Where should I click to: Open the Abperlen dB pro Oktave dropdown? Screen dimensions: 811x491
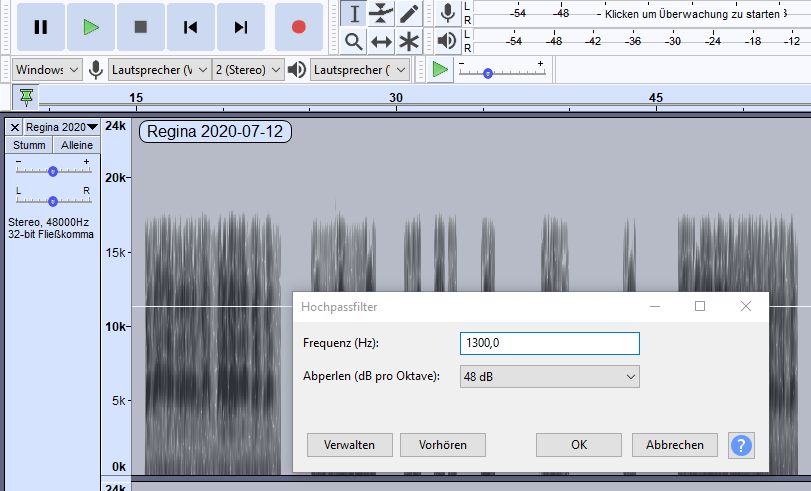(x=549, y=377)
